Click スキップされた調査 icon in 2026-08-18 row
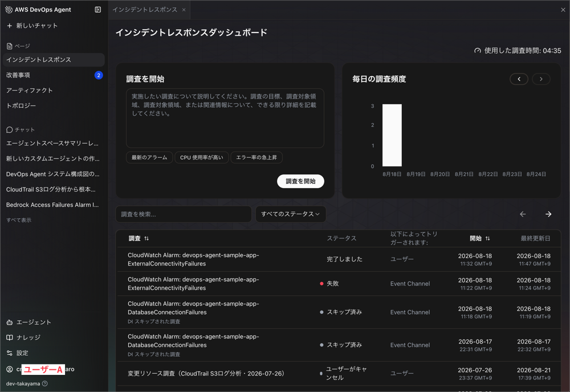Image resolution: width=570 pixels, height=392 pixels. [x=130, y=321]
